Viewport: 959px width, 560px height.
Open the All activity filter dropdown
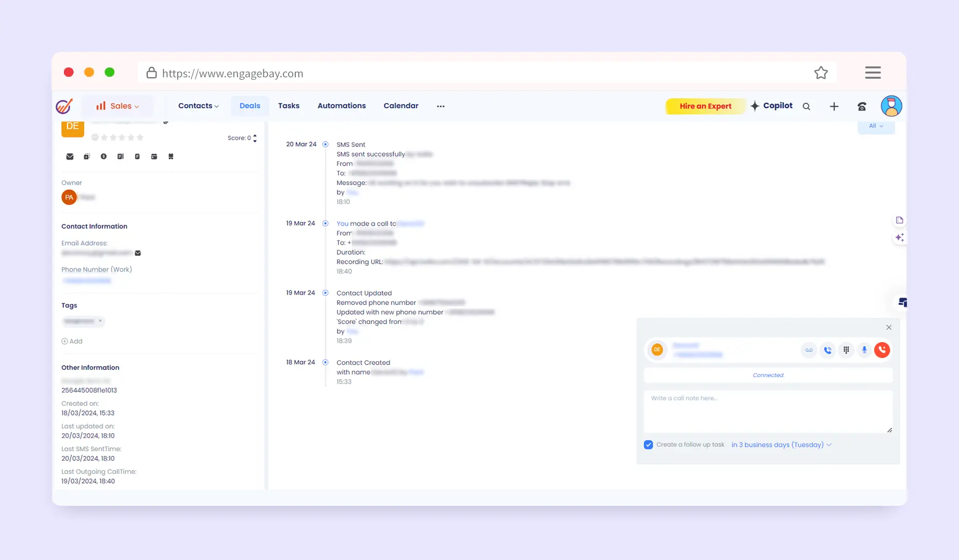(x=876, y=126)
